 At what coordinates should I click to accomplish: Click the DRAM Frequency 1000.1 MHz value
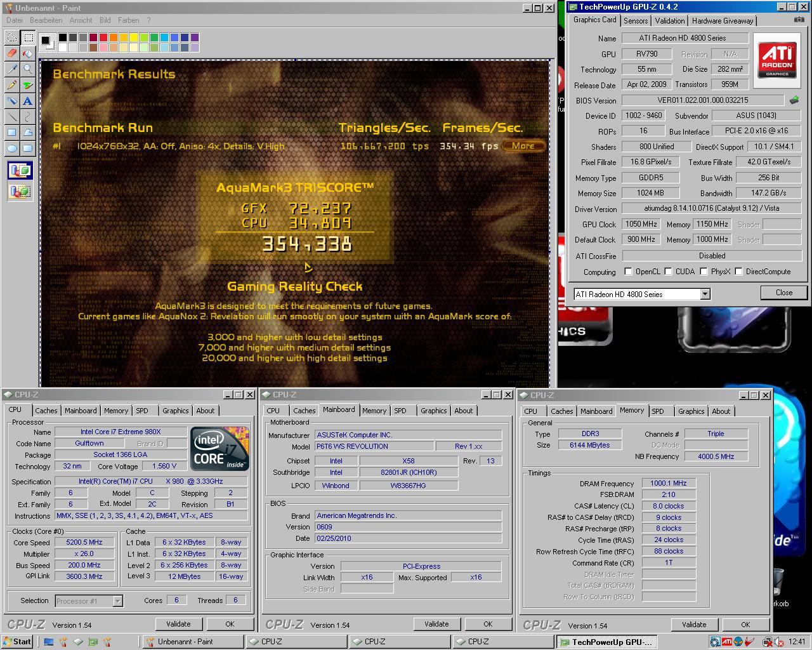click(x=669, y=483)
